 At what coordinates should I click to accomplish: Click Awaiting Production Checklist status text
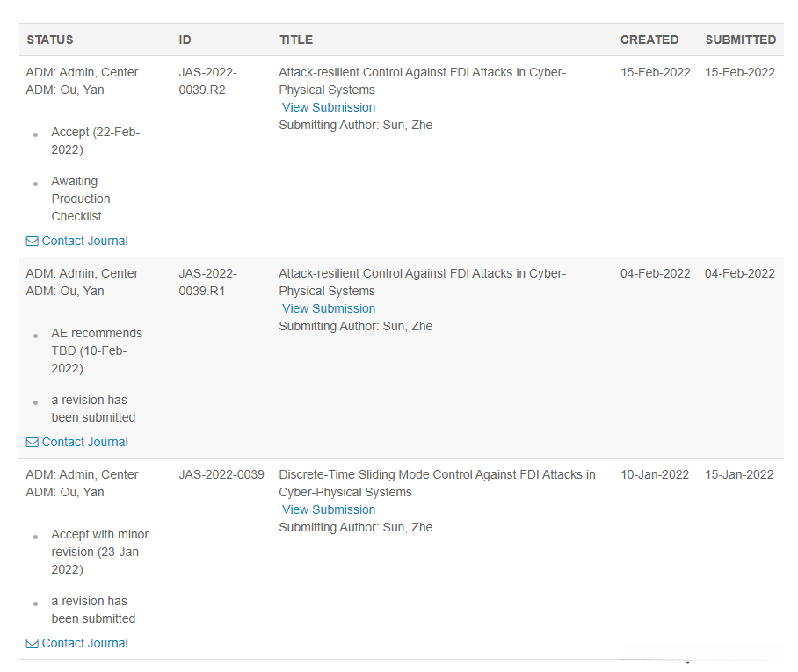81,199
